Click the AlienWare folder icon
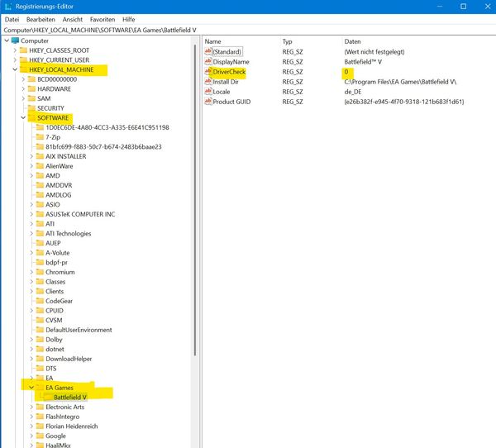 [39, 165]
